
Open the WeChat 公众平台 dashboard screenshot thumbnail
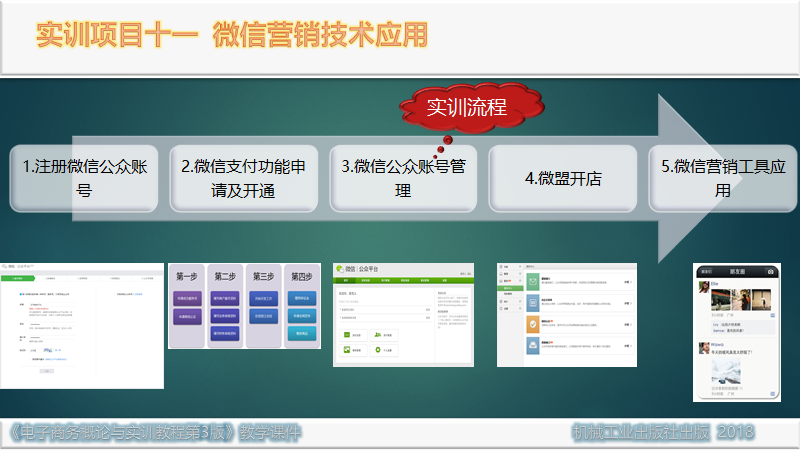pos(403,315)
